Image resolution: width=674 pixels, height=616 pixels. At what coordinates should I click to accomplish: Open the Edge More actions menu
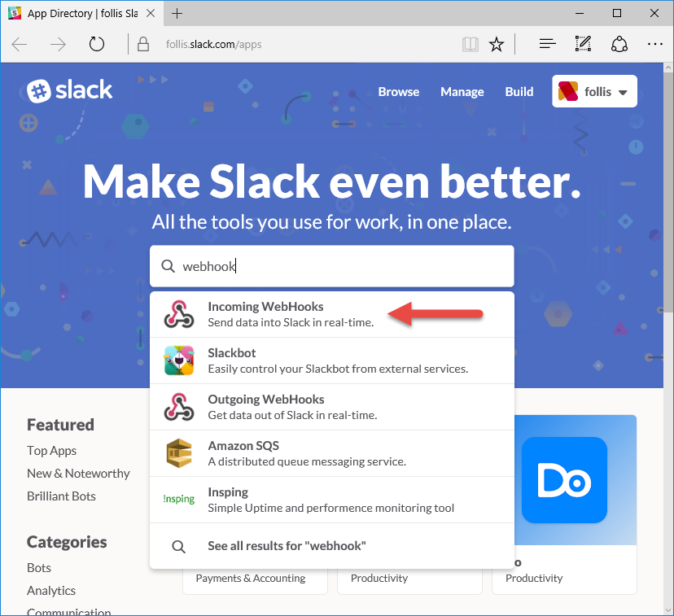point(654,44)
